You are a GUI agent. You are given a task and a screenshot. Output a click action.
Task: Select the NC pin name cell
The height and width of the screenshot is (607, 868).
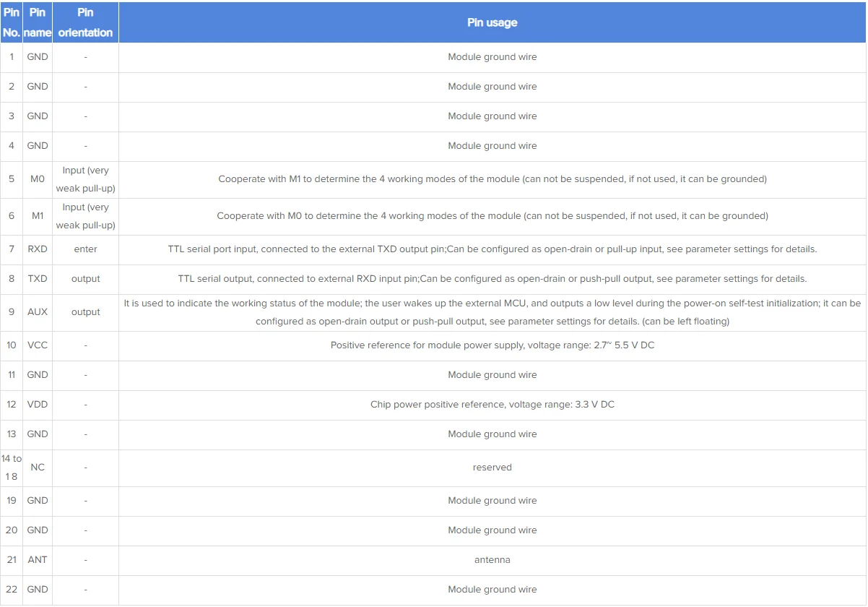coord(38,468)
